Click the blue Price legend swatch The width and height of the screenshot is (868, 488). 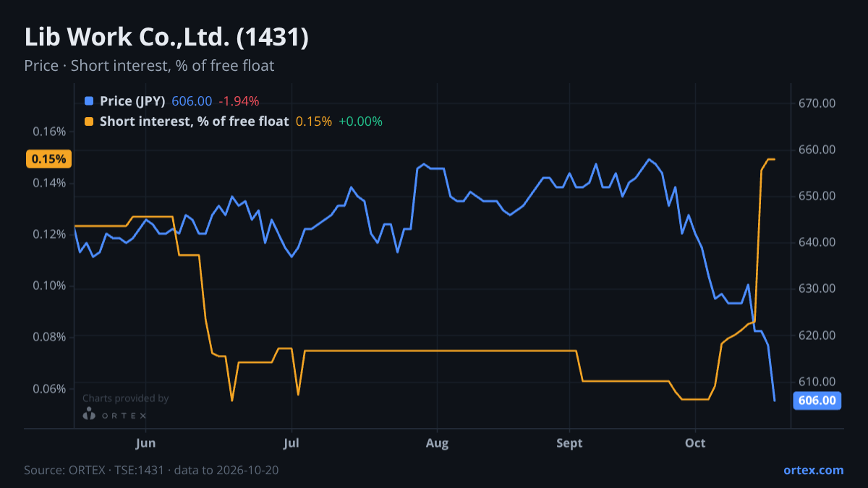coord(89,101)
